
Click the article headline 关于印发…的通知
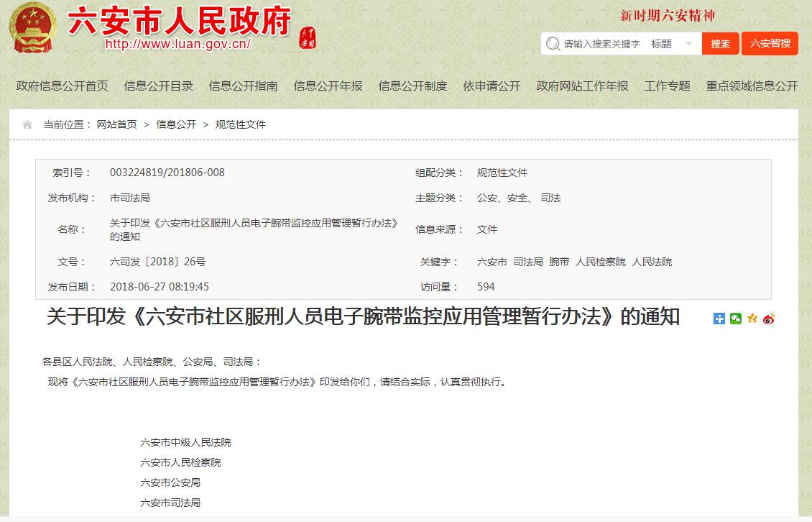tap(363, 316)
